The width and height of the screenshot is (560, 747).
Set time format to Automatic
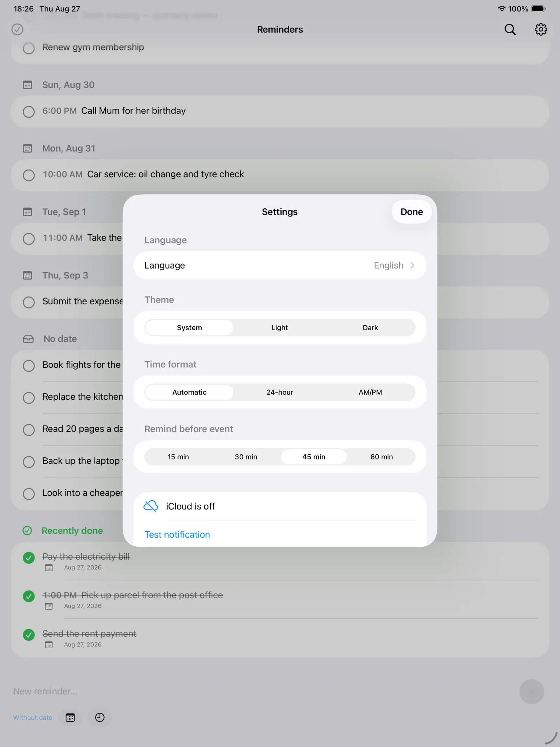pyautogui.click(x=189, y=392)
